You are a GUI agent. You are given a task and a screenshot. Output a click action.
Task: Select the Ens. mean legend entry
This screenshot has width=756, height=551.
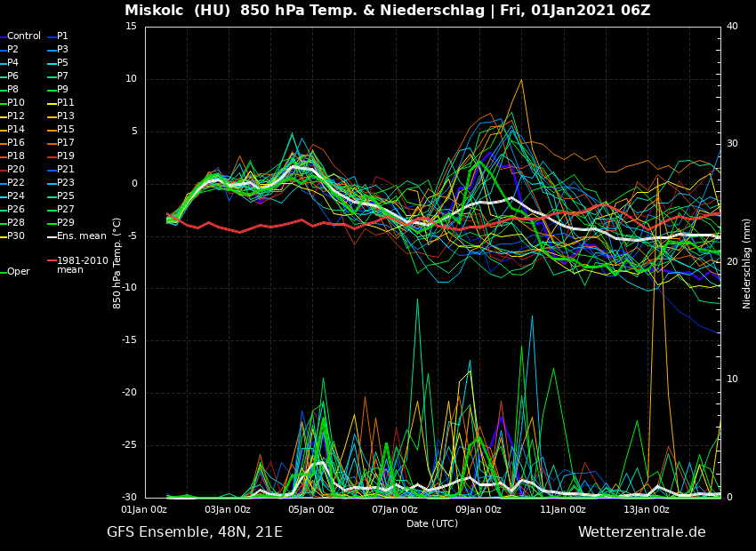coord(81,236)
